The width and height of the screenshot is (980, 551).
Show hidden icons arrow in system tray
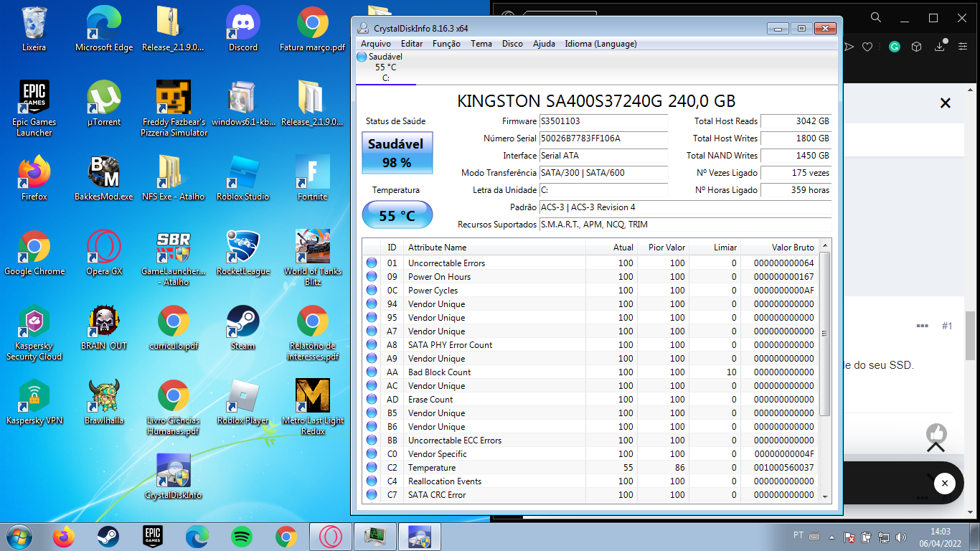(x=831, y=537)
